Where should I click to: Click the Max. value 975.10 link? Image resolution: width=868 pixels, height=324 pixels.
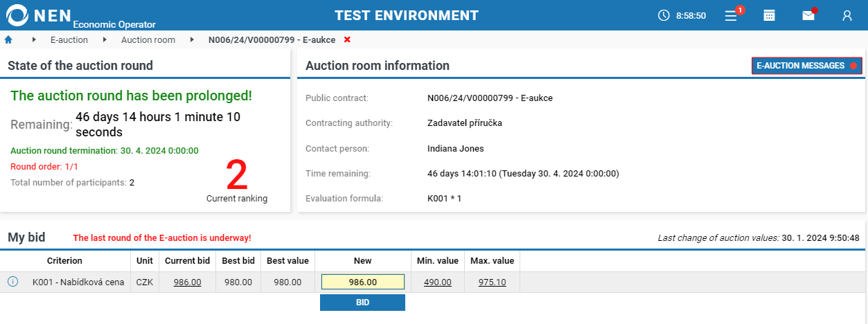point(492,282)
